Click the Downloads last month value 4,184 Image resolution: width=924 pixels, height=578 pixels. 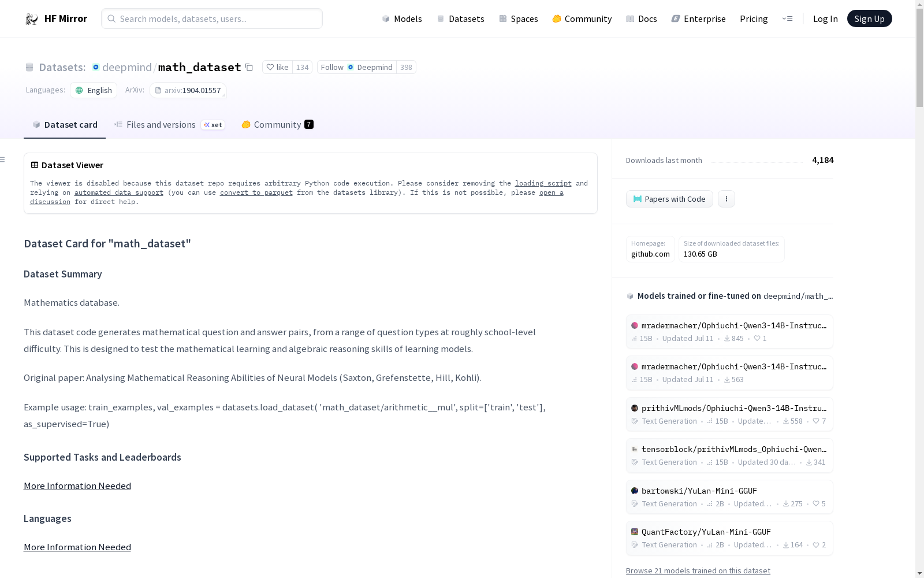click(x=823, y=160)
